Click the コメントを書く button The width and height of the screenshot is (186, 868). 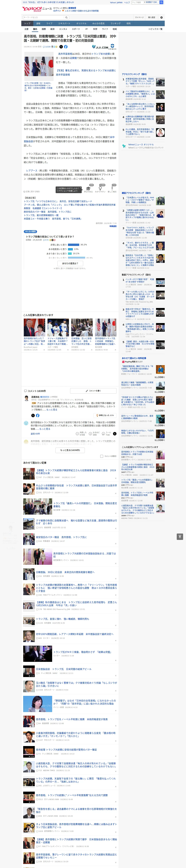pyautogui.click(x=93, y=391)
